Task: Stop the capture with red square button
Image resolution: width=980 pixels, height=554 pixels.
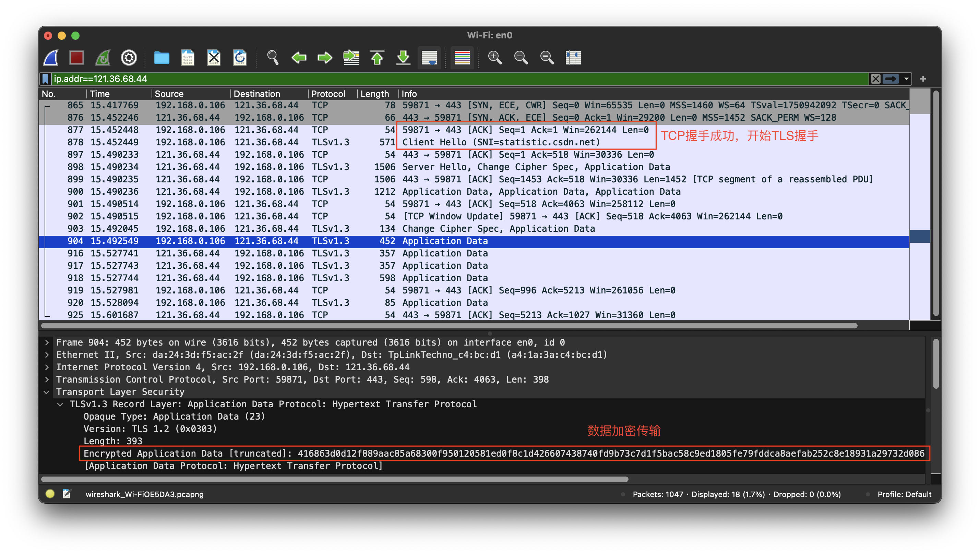Action: 76,58
